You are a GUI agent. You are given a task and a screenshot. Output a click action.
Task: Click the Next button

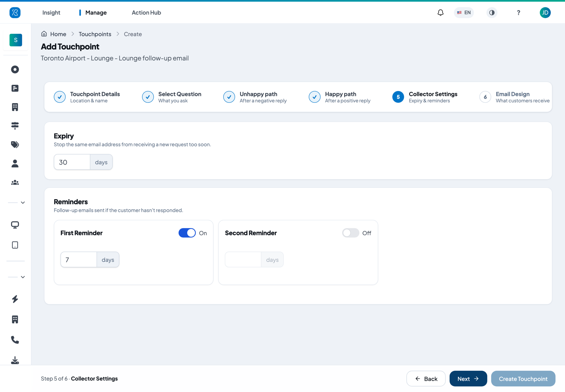(x=468, y=379)
